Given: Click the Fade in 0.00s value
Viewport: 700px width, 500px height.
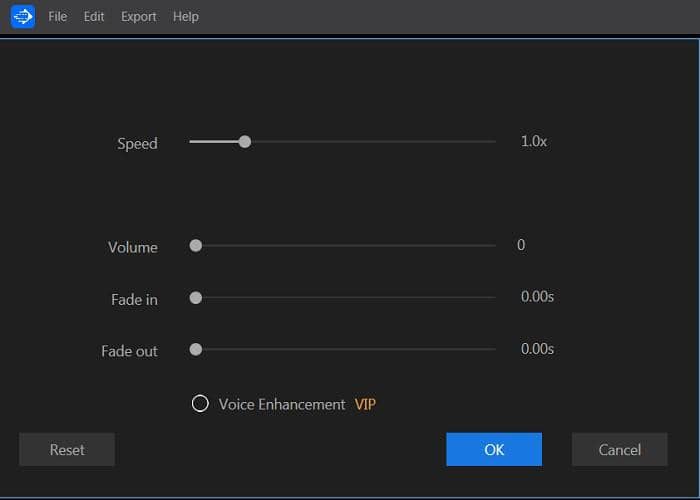Looking at the screenshot, I should pyautogui.click(x=537, y=297).
